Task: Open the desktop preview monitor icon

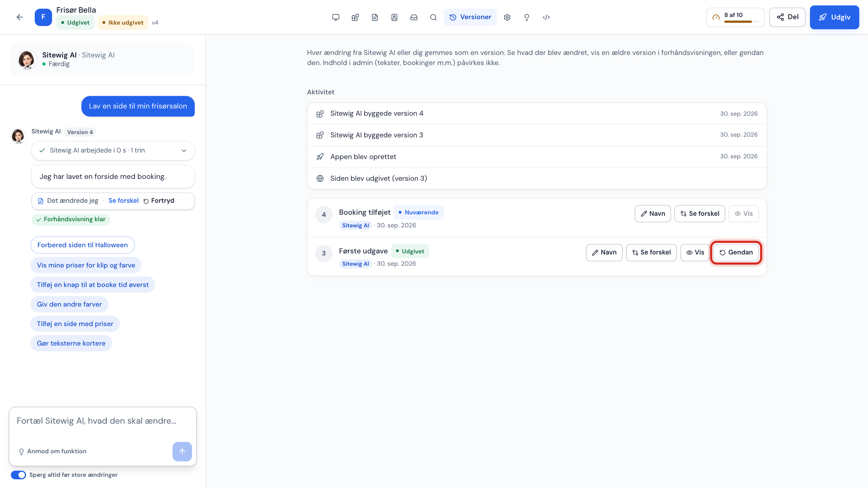Action: tap(336, 17)
